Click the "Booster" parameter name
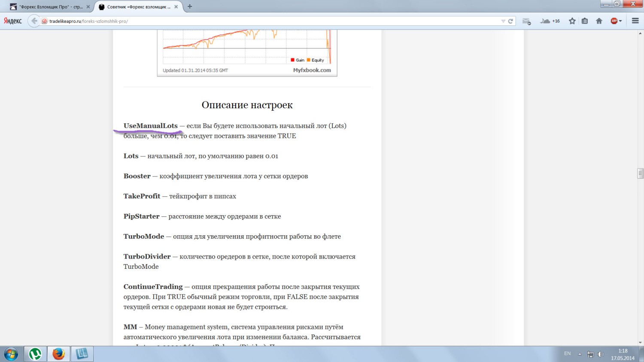This screenshot has height=362, width=644. [137, 176]
